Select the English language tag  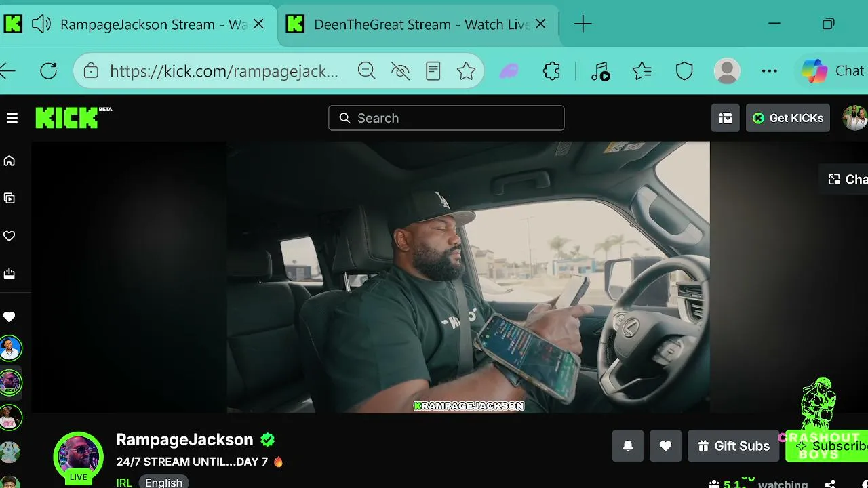164,482
